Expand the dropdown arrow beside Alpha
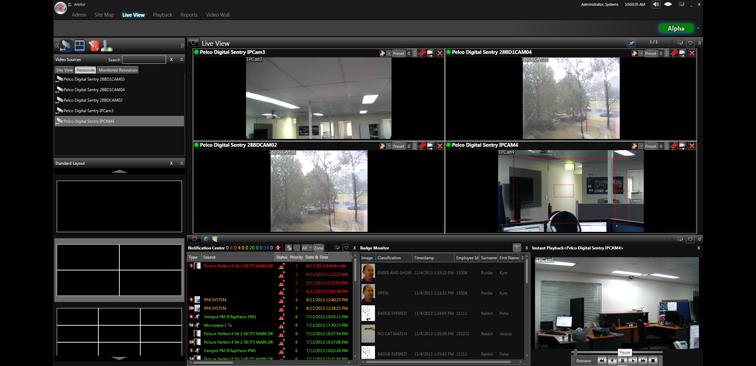The image size is (756, 366). pos(698,28)
